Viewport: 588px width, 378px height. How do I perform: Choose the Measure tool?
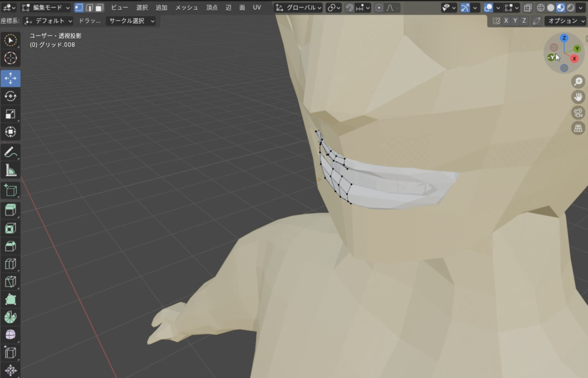[x=10, y=170]
